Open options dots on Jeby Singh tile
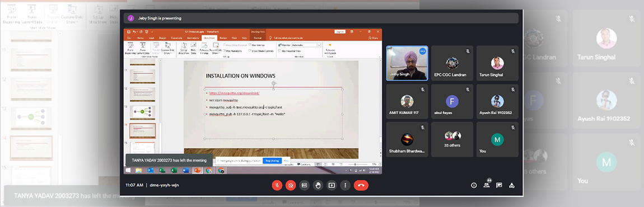Image resolution: width=644 pixels, height=207 pixels. point(422,51)
